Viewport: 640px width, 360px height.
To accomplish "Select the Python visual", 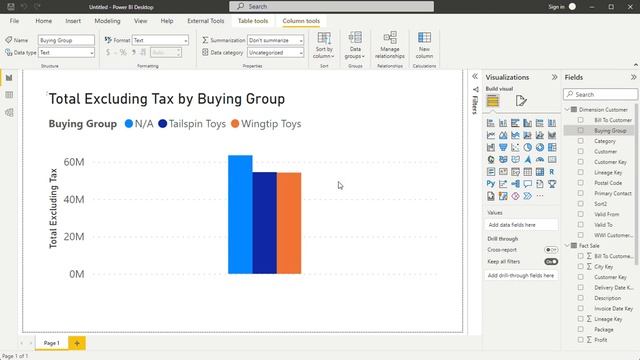I will (491, 184).
